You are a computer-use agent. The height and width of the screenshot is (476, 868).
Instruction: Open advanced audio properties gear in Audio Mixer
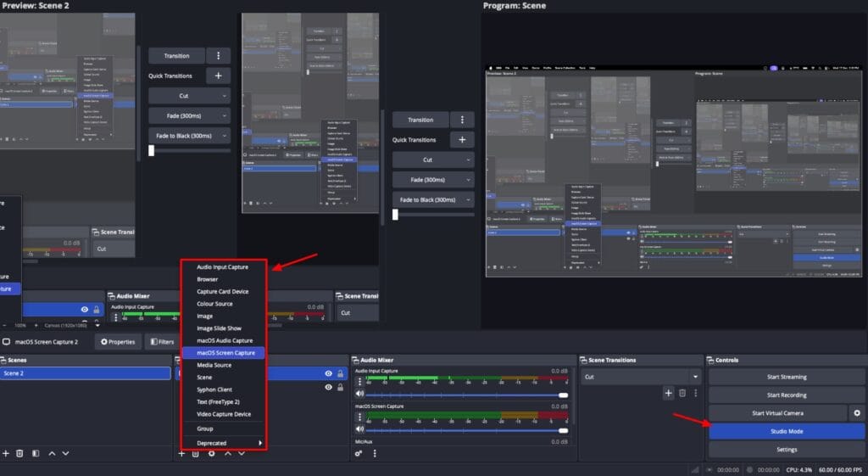(359, 454)
